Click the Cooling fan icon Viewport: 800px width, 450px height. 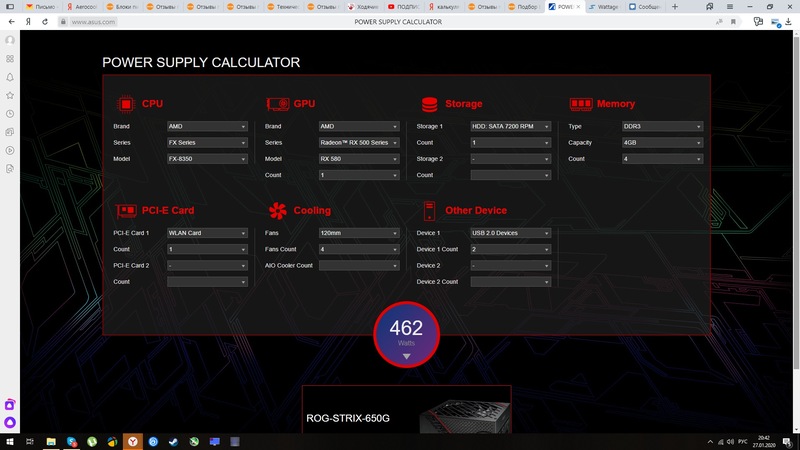[278, 210]
